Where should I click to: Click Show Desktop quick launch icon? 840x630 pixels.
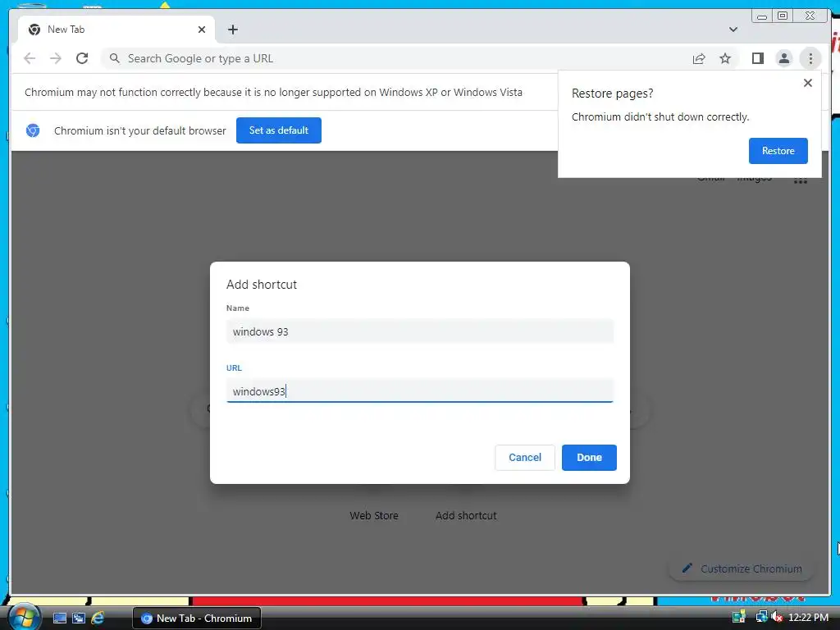(x=59, y=618)
